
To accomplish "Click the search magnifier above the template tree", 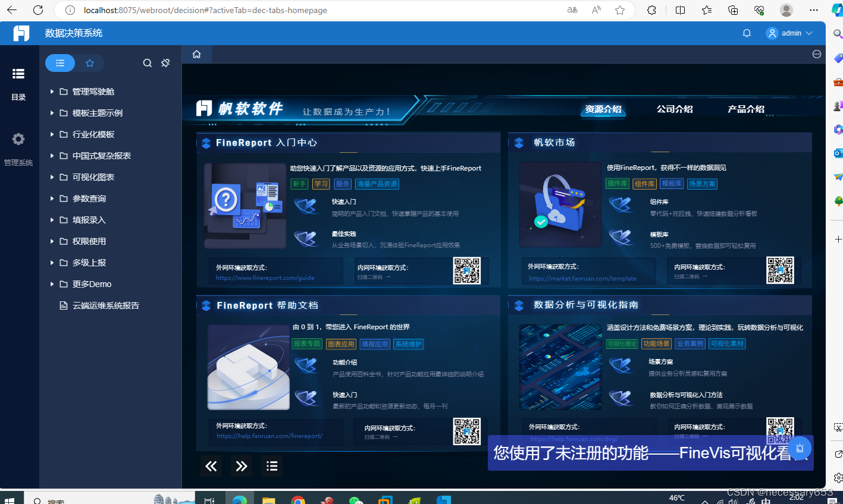I will click(x=147, y=62).
